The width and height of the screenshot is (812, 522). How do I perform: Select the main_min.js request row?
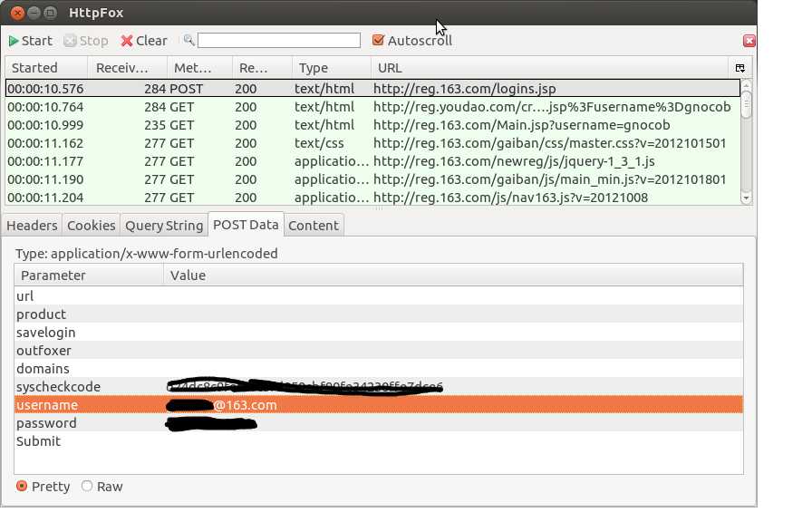pyautogui.click(x=372, y=179)
